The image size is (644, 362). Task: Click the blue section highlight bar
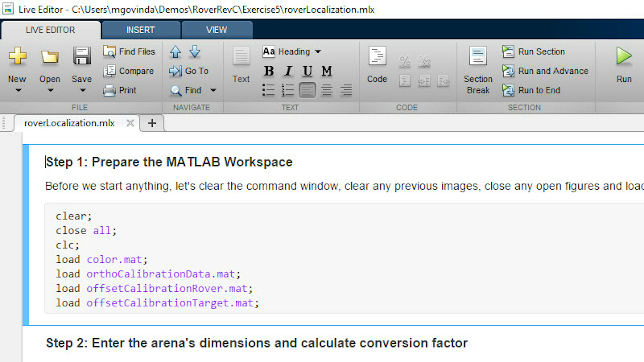pos(26,235)
